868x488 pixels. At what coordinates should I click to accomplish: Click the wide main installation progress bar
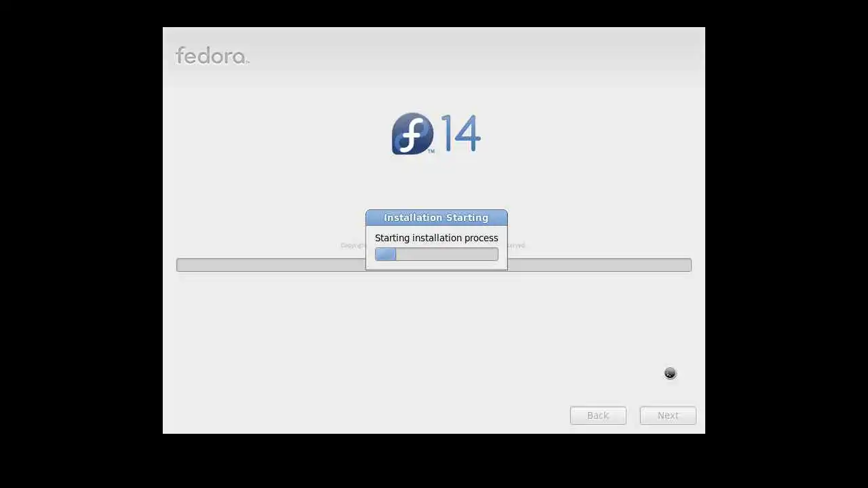tap(434, 265)
